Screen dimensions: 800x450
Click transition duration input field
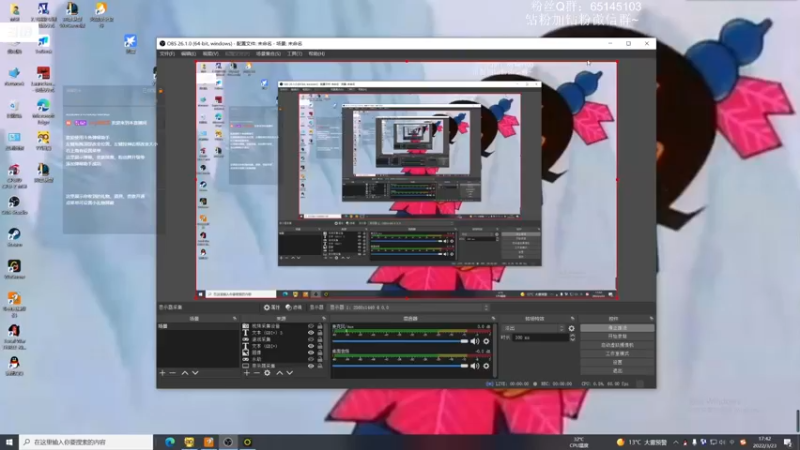click(540, 338)
